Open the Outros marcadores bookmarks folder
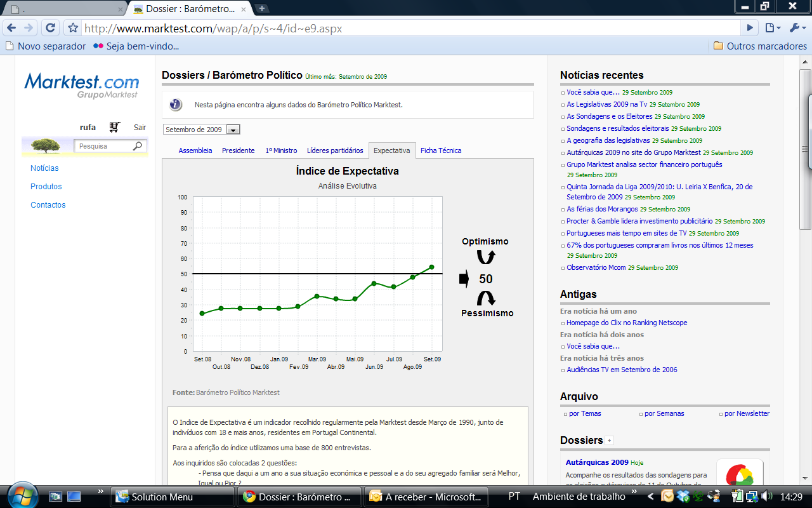The height and width of the screenshot is (508, 812). pyautogui.click(x=760, y=46)
